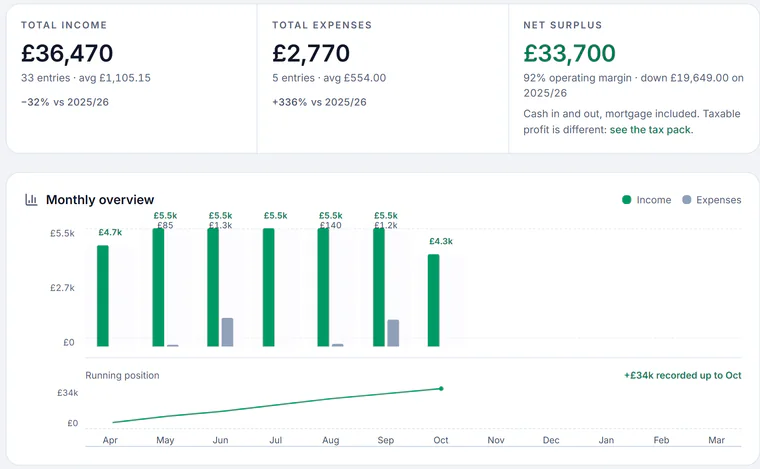
Task: Click the 'TOTAL INCOME' heading
Action: [x=63, y=25]
